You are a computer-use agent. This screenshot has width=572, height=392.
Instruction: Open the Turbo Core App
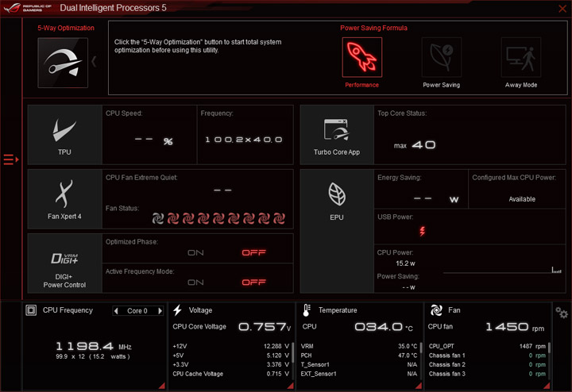coord(337,135)
